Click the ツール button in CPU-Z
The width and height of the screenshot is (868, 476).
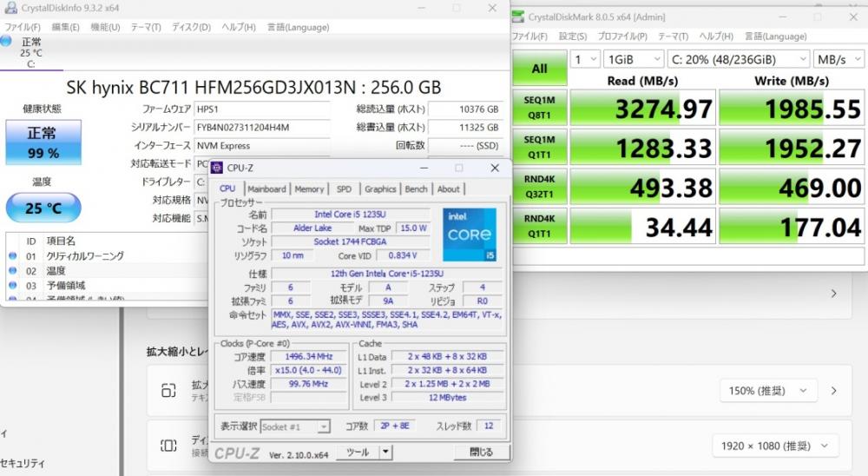[x=358, y=453]
